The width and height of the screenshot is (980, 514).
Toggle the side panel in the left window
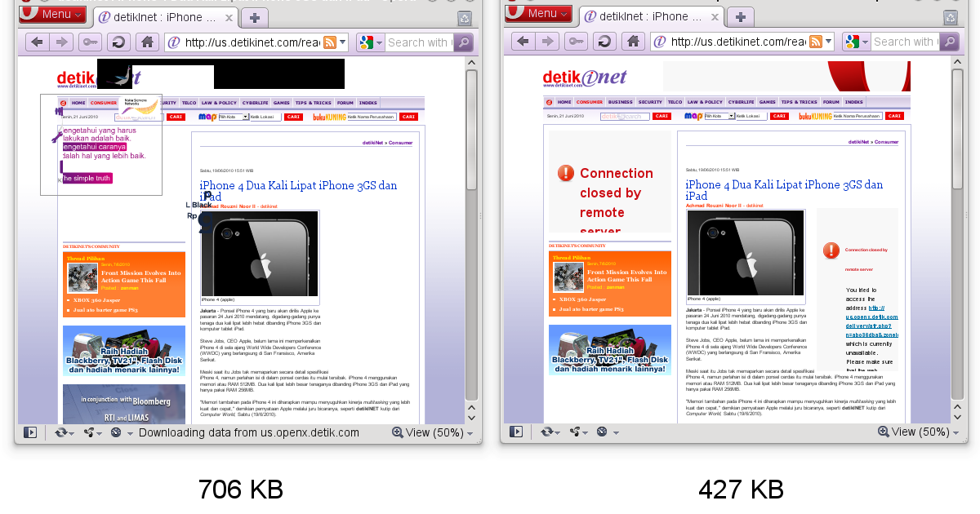(30, 432)
